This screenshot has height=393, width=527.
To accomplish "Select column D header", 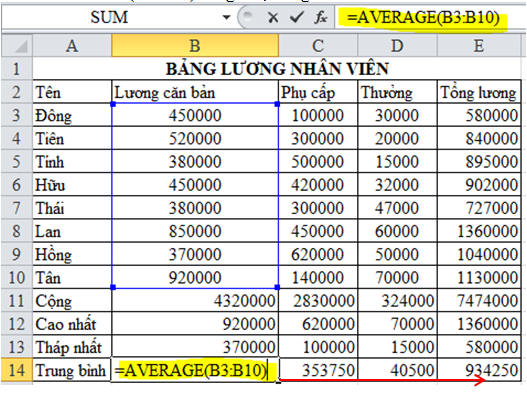I will click(397, 45).
